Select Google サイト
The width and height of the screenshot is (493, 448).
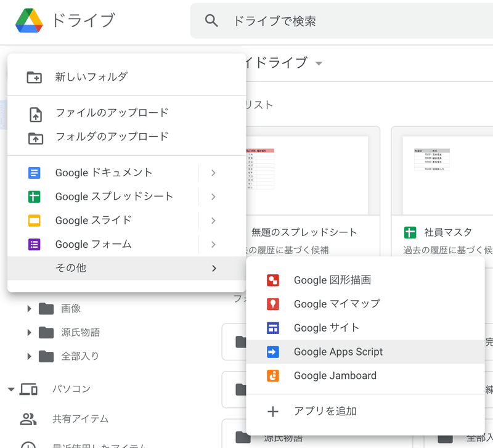pyautogui.click(x=365, y=328)
